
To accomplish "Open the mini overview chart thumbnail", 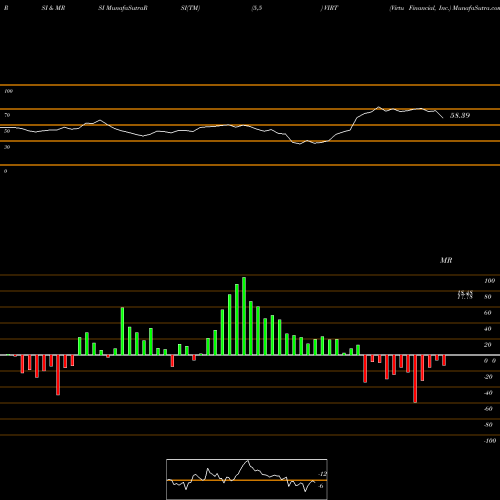I will (x=247, y=479).
